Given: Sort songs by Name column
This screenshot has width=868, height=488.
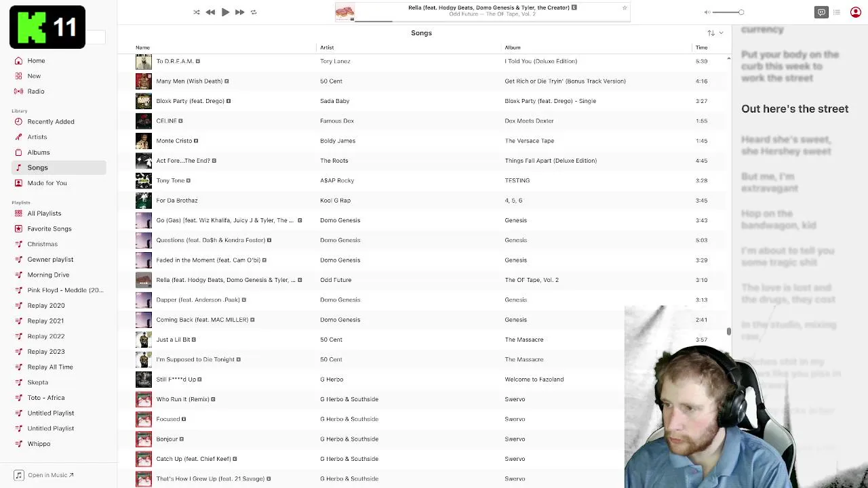Looking at the screenshot, I should coord(142,47).
